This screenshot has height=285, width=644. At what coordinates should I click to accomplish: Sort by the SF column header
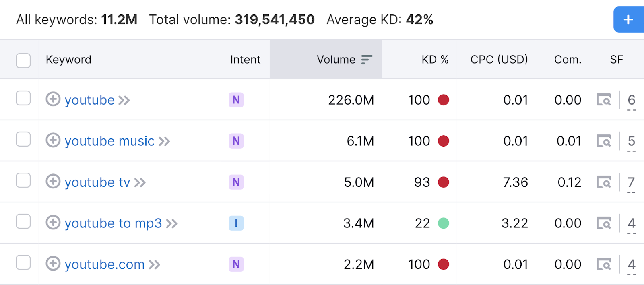coord(617,60)
